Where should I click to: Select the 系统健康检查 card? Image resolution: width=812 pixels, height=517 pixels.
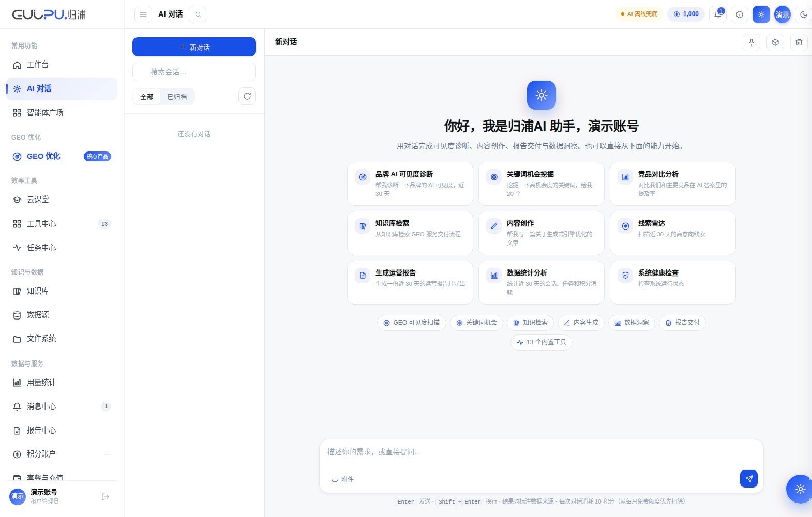(x=673, y=282)
